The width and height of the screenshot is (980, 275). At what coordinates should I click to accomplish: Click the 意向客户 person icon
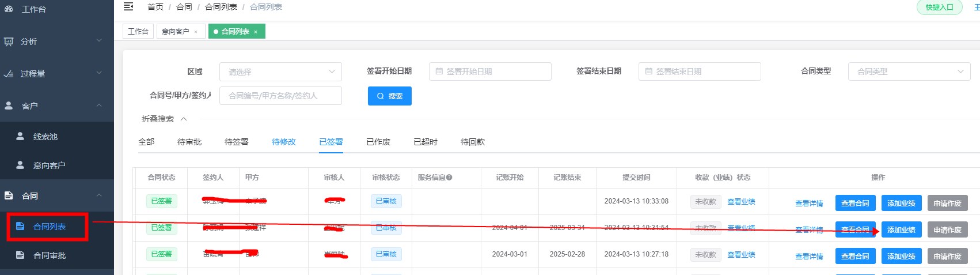pyautogui.click(x=20, y=165)
